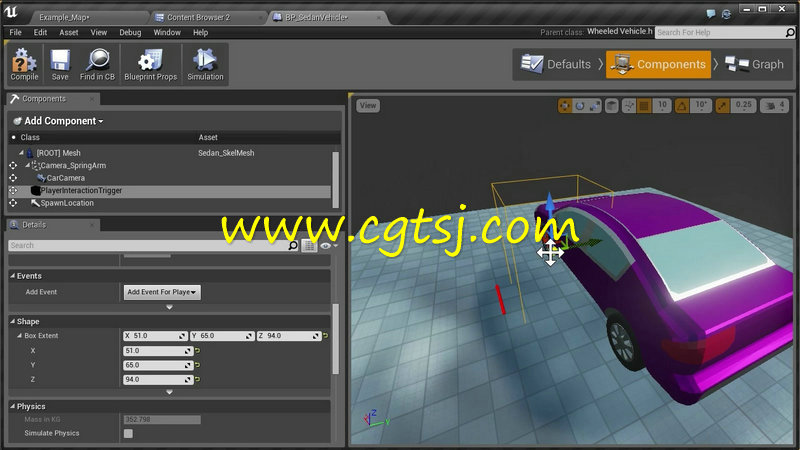Image resolution: width=800 pixels, height=450 pixels.
Task: Open the scale snap value 0.25 dropdown
Action: tap(743, 106)
